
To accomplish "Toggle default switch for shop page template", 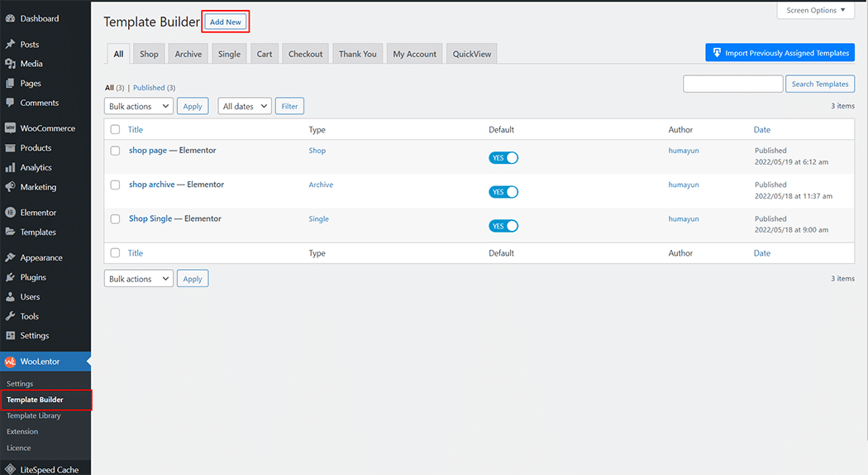I will pyautogui.click(x=503, y=158).
